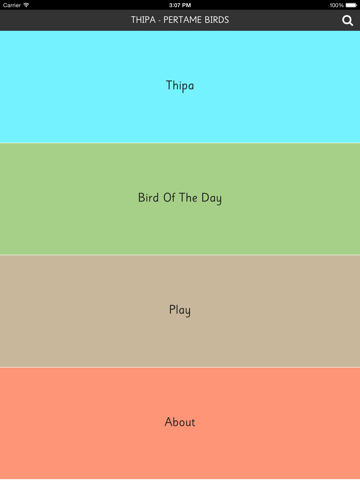360x480 pixels.
Task: Select the Play menu tile
Action: pos(180,311)
